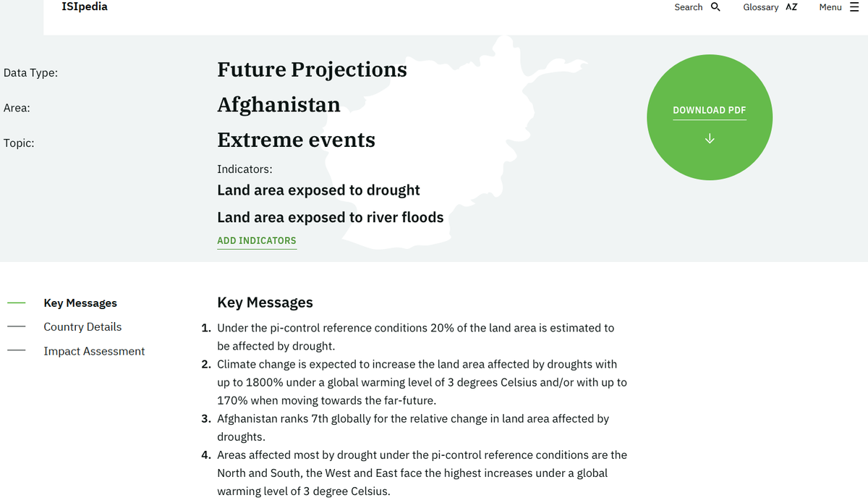This screenshot has height=503, width=868.
Task: Toggle the line marker beside Country Details
Action: tap(16, 326)
